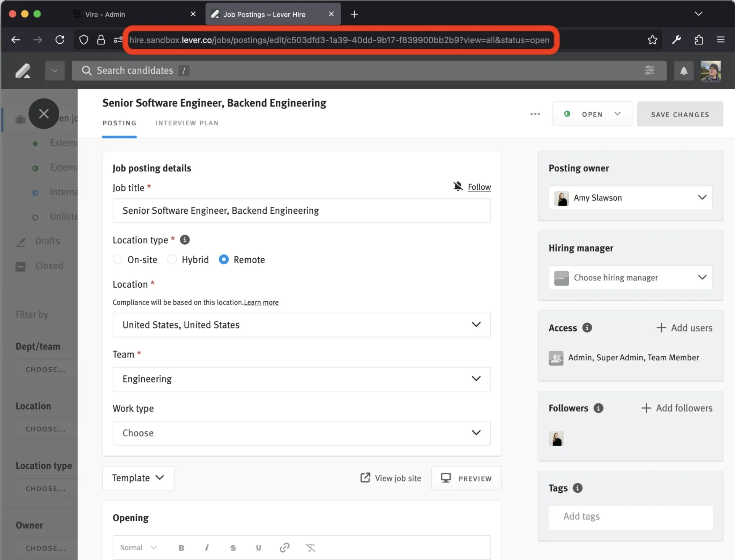This screenshot has width=735, height=560.
Task: Open View job site link
Action: [x=391, y=478]
